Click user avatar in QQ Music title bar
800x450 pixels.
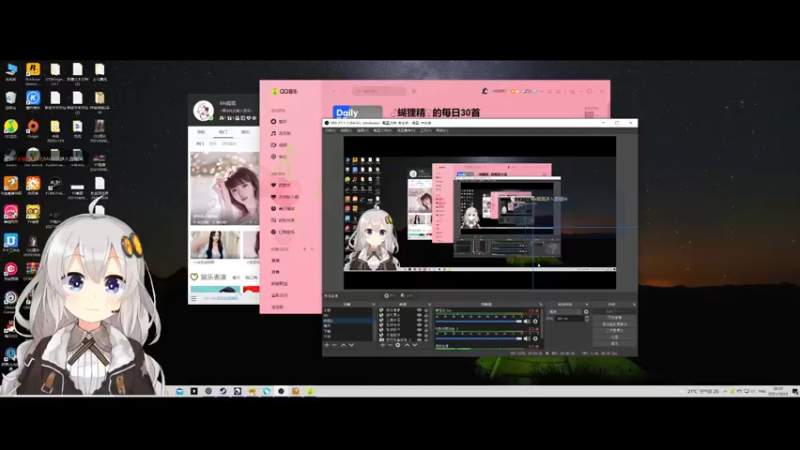click(485, 91)
